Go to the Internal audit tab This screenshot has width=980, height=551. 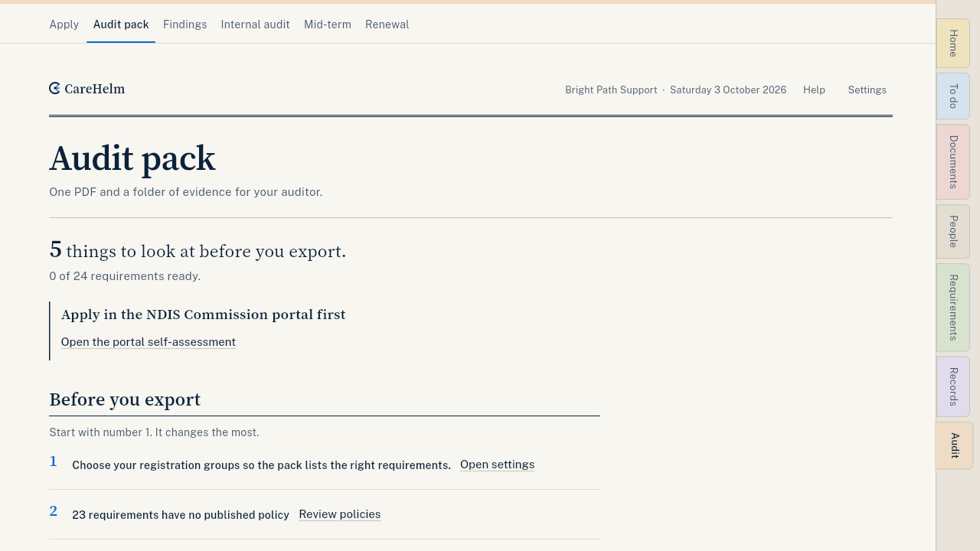click(x=255, y=24)
